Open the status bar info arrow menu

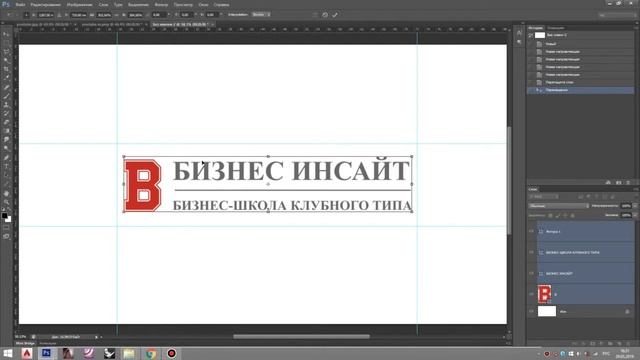[x=96, y=337]
